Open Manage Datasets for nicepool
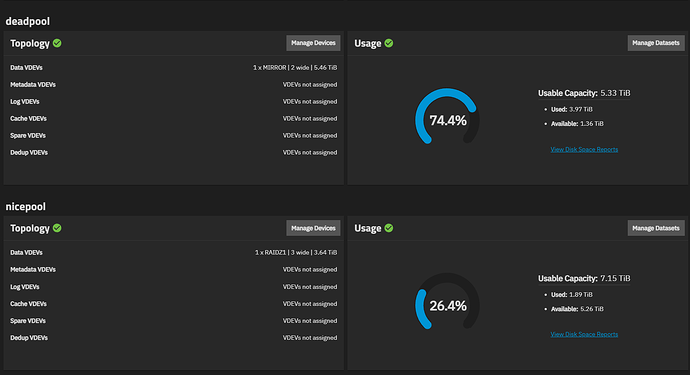 [x=656, y=228]
